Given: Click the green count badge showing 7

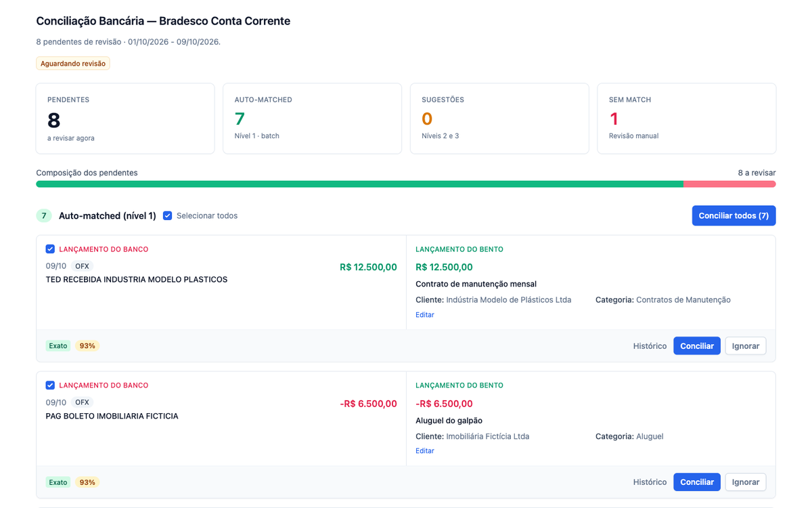Looking at the screenshot, I should click(x=44, y=216).
